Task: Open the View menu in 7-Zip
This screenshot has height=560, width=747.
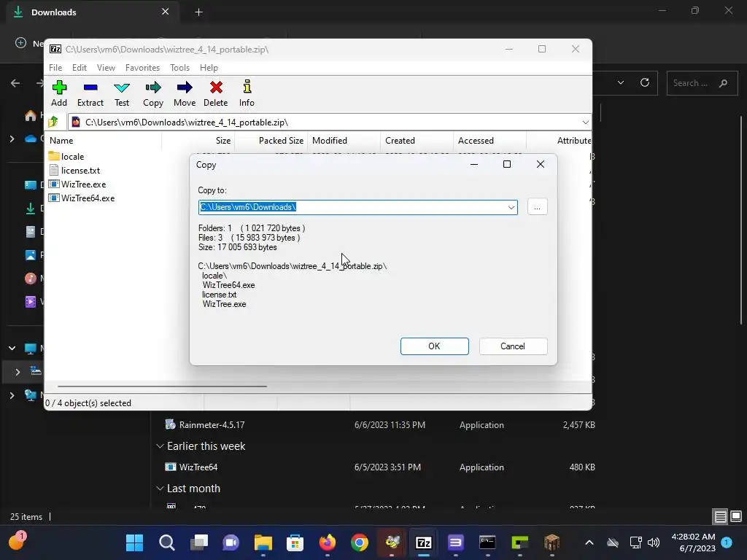Action: (x=106, y=68)
